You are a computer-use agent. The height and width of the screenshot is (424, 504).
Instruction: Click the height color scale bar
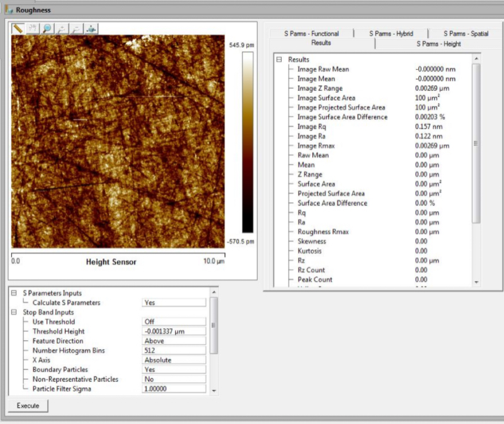(x=248, y=142)
